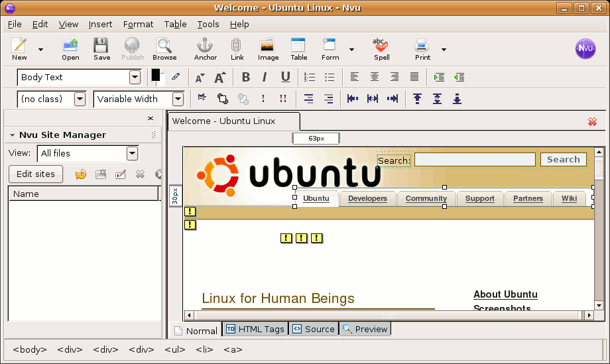
Task: Switch to HTML Tags view tab
Action: coord(255,329)
